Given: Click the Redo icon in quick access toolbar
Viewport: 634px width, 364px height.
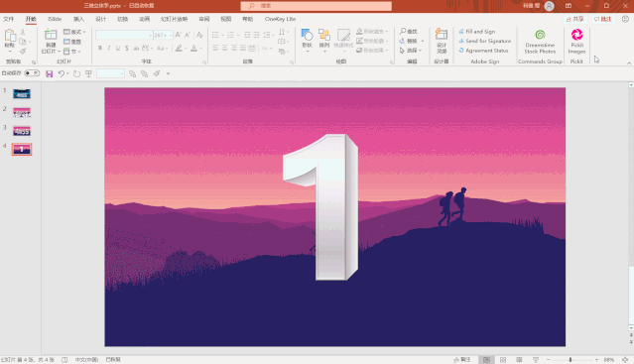Looking at the screenshot, I should [x=76, y=74].
